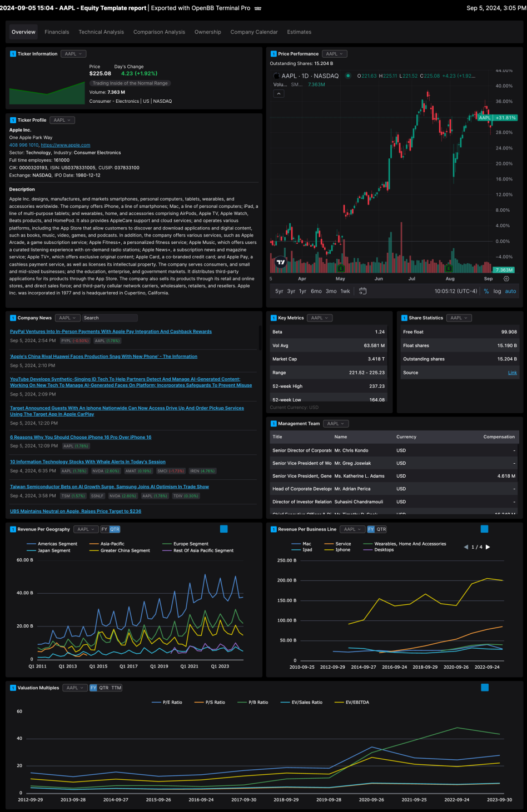Viewport: 527px width, 812px height.
Task: Open the Company Calendar tab
Action: coord(254,32)
